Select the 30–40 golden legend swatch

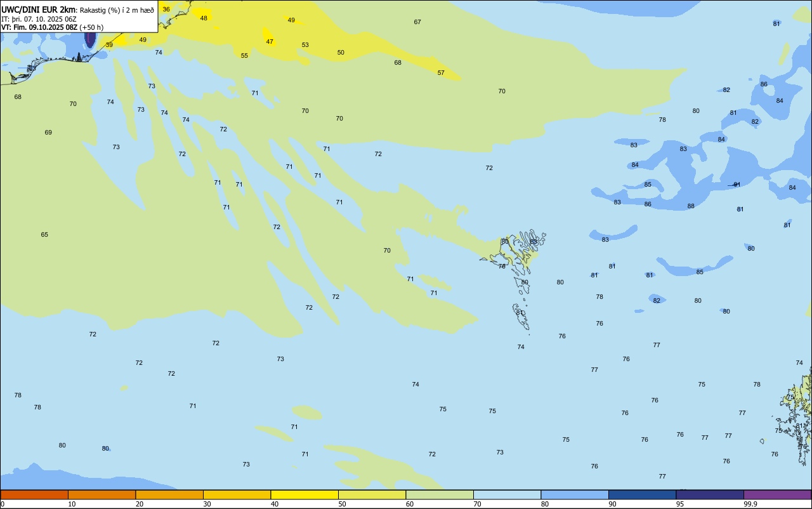[237, 494]
